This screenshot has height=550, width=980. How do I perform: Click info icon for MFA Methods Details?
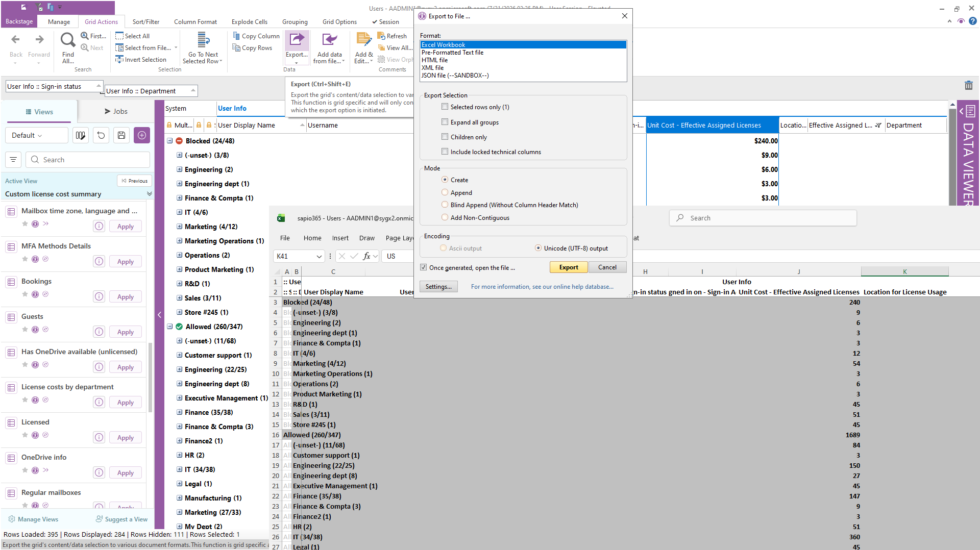point(99,262)
